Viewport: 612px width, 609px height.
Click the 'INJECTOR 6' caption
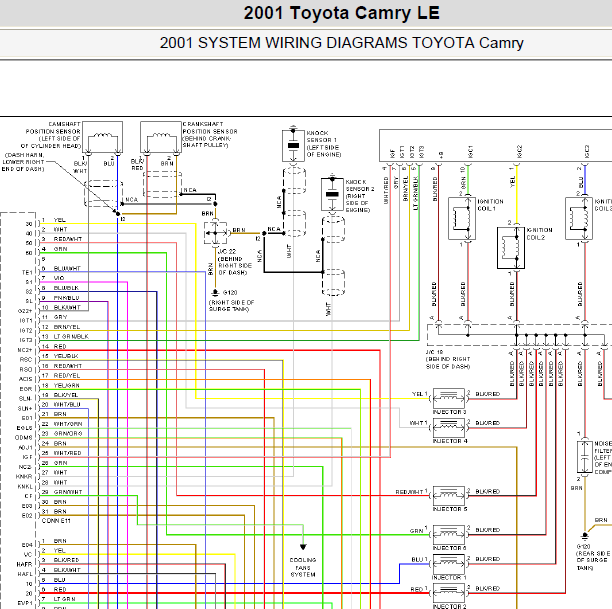point(450,548)
